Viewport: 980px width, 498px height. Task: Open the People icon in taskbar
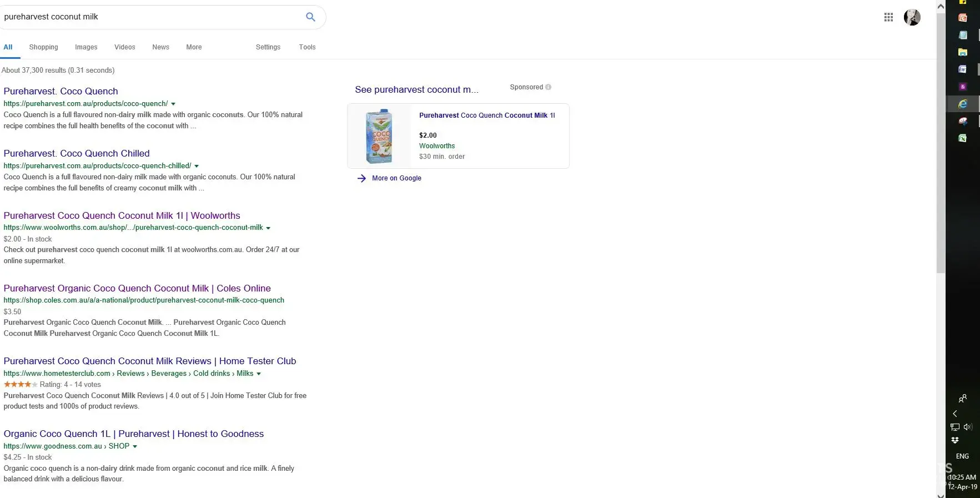click(963, 398)
